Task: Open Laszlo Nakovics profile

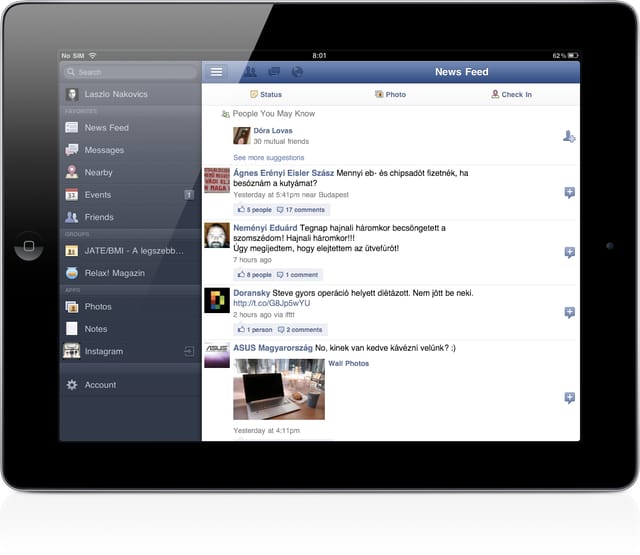Action: 131,94
